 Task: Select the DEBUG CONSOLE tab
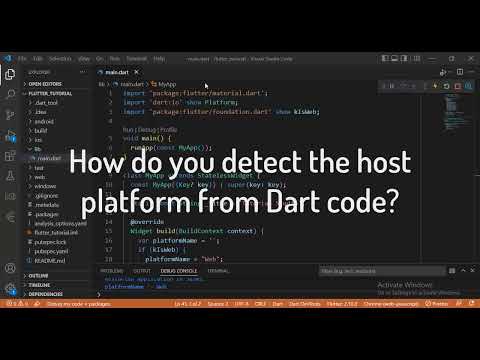[179, 271]
